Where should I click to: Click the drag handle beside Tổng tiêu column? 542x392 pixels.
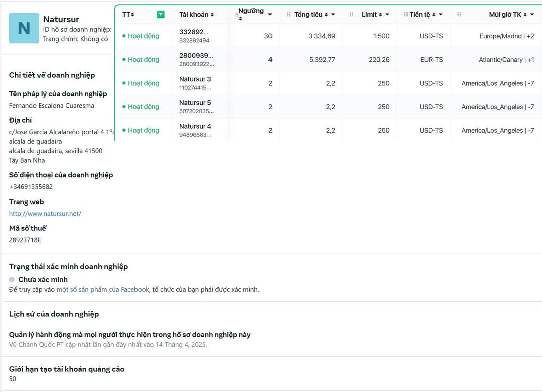point(288,14)
